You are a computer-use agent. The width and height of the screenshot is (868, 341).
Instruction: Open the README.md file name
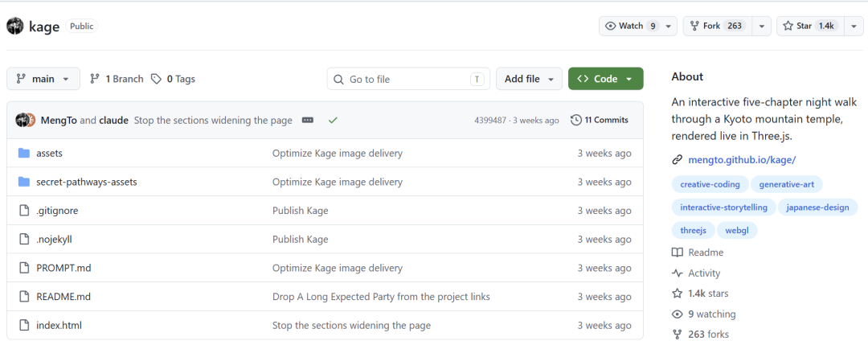click(x=63, y=297)
